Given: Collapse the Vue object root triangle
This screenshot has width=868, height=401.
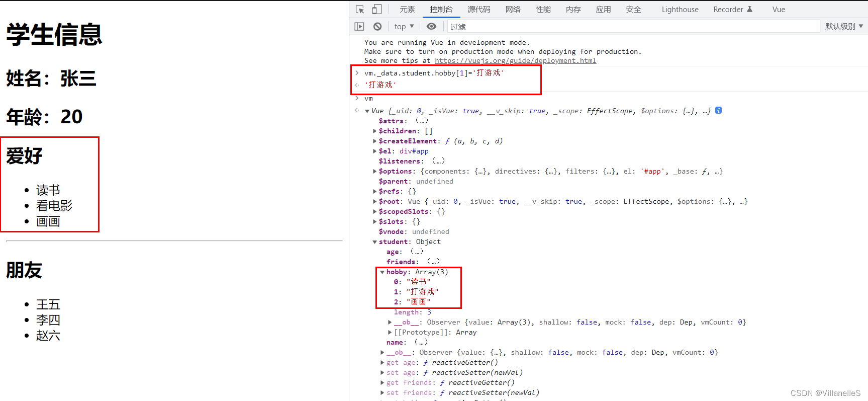Looking at the screenshot, I should pos(367,111).
